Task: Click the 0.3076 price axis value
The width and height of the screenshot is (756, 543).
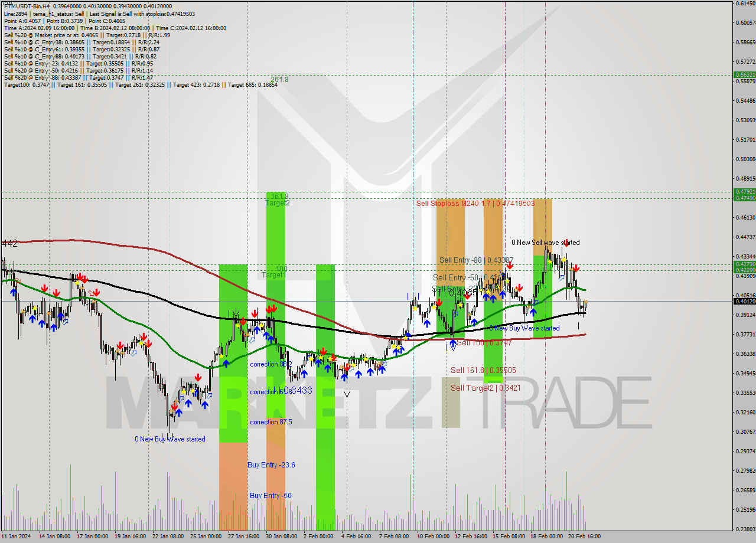Action: [745, 432]
